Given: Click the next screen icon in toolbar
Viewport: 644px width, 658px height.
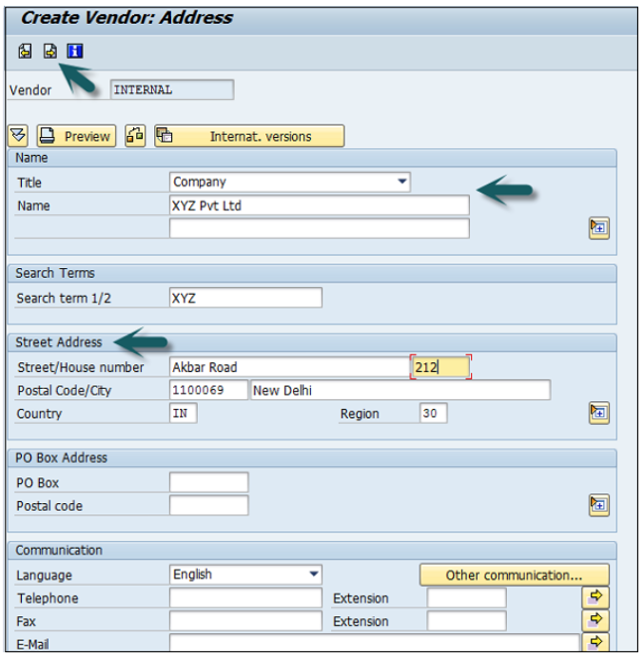Looking at the screenshot, I should (50, 50).
